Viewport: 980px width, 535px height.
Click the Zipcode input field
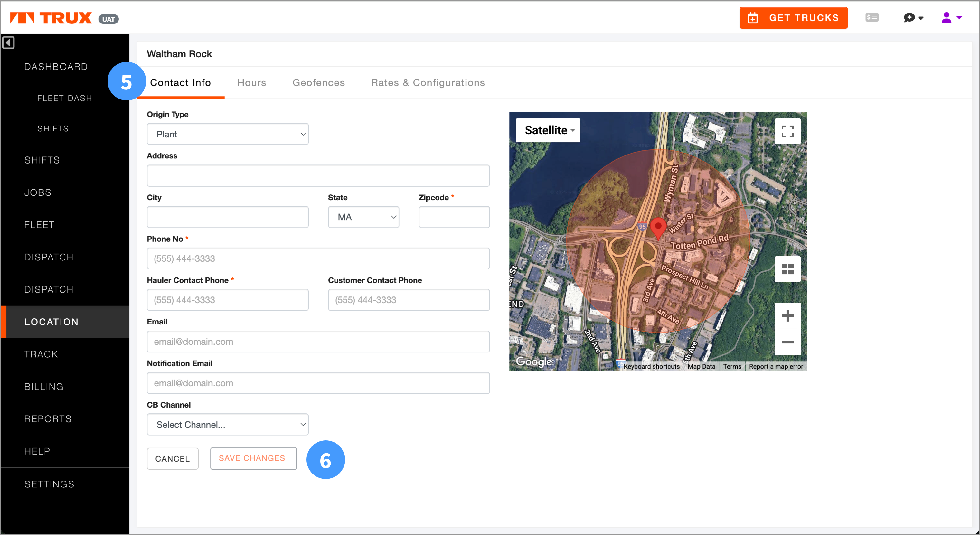(x=454, y=217)
